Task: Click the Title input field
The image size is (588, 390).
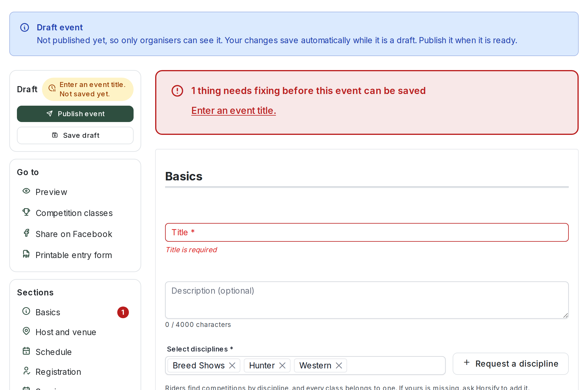Action: point(367,232)
